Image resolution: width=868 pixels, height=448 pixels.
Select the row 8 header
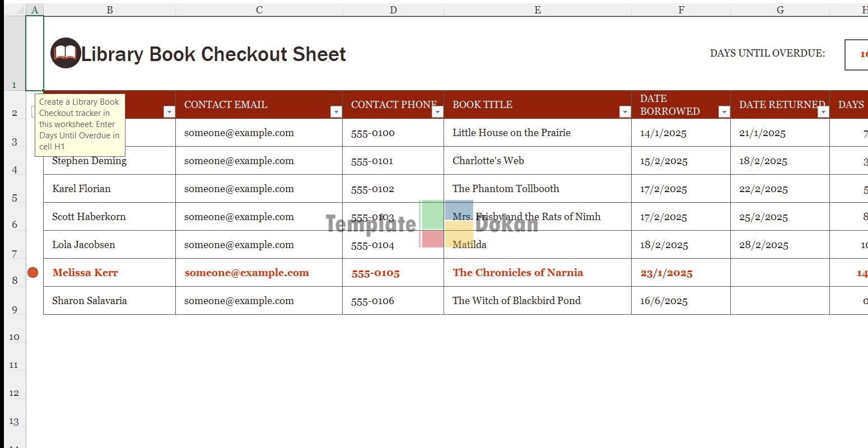click(15, 280)
